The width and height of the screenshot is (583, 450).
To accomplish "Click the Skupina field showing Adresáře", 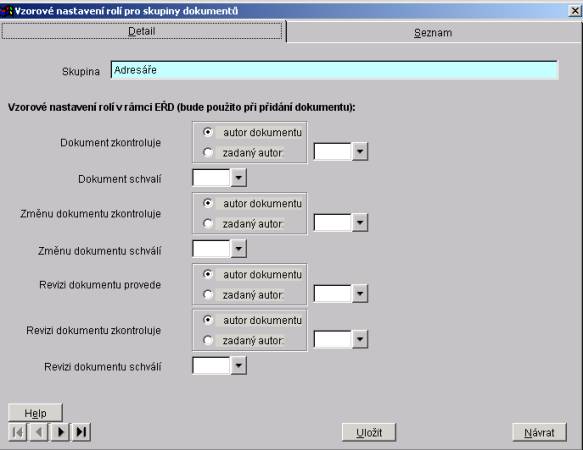I will pos(334,70).
